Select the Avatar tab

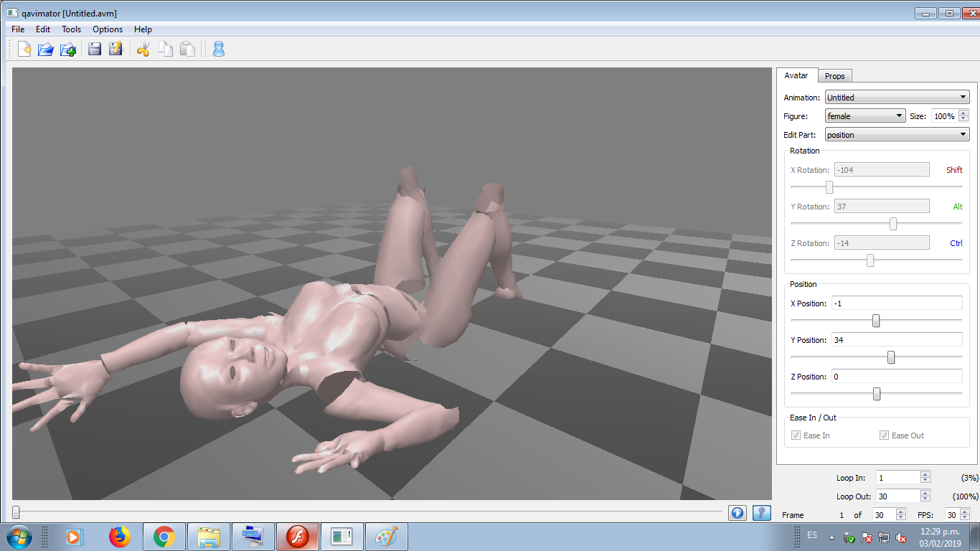(796, 75)
